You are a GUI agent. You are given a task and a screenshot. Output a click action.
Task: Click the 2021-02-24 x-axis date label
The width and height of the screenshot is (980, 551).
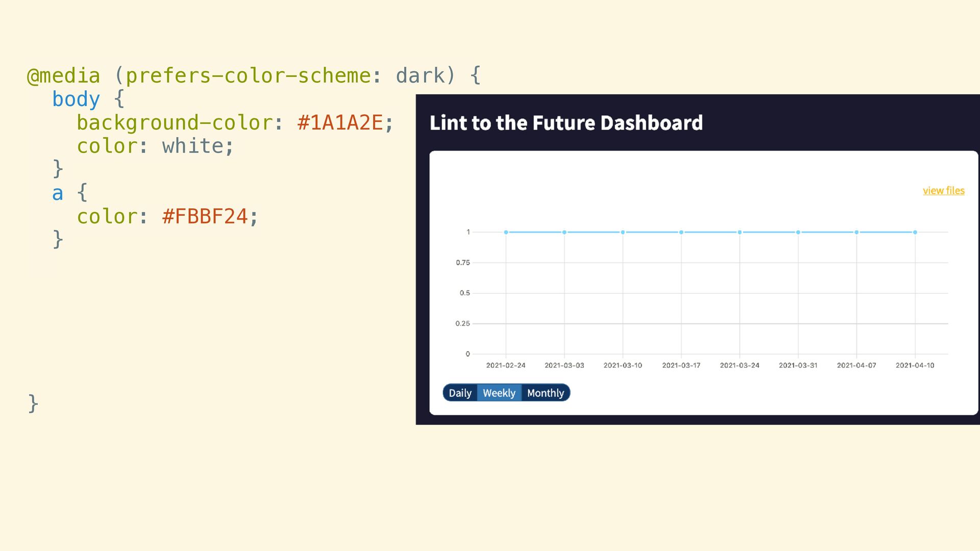pos(506,365)
